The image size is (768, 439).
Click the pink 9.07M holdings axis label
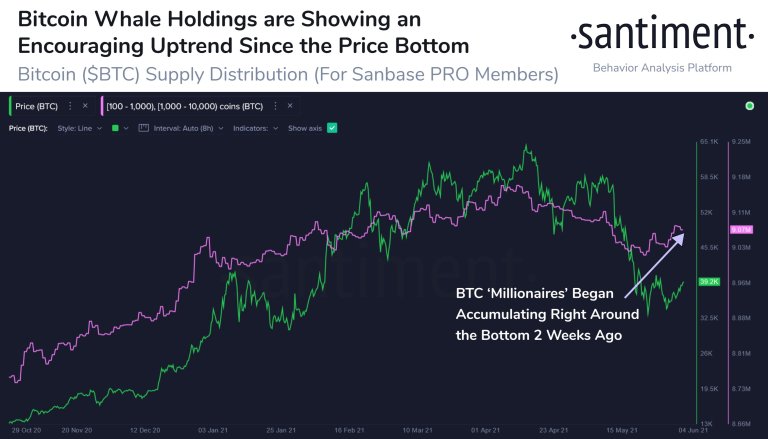tap(741, 229)
